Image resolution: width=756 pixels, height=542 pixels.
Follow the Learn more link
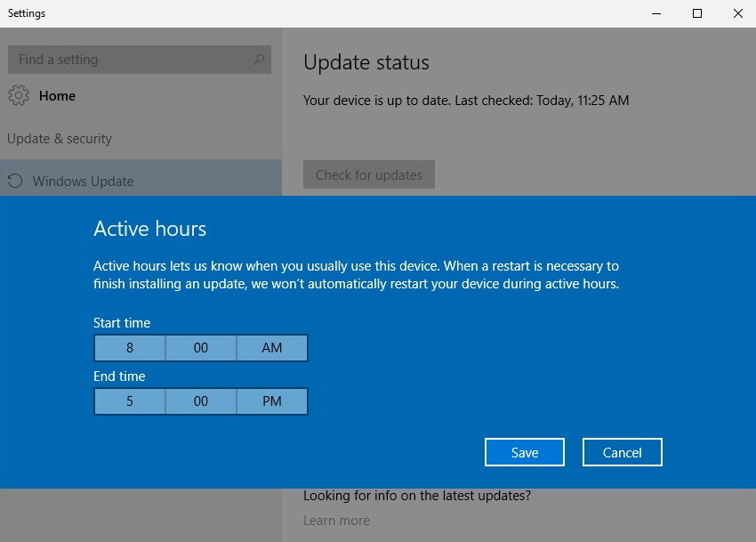tap(336, 521)
